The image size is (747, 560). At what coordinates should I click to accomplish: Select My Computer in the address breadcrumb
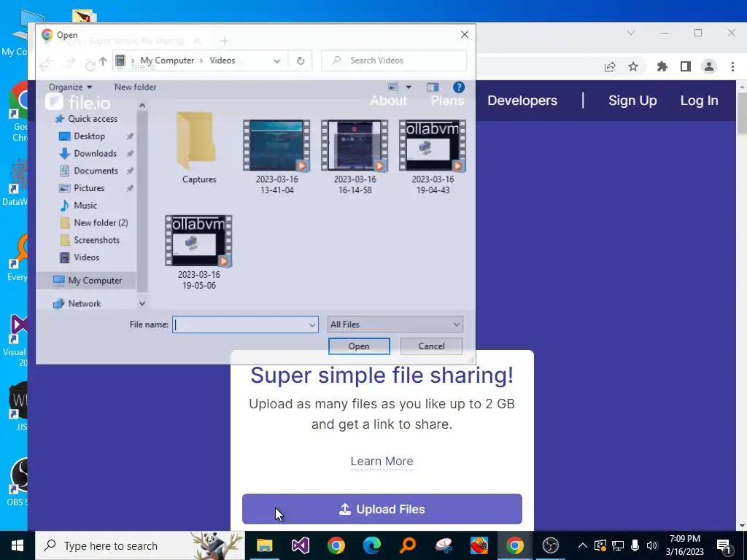click(167, 61)
